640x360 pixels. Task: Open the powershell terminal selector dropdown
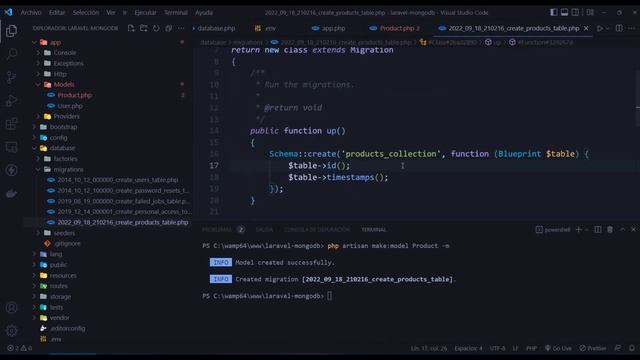(x=553, y=229)
